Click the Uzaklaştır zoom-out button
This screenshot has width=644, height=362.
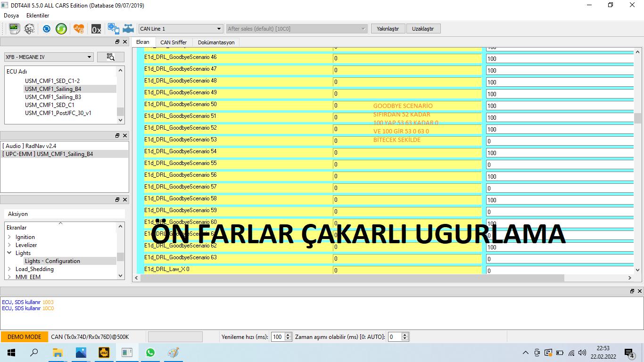tap(423, 29)
